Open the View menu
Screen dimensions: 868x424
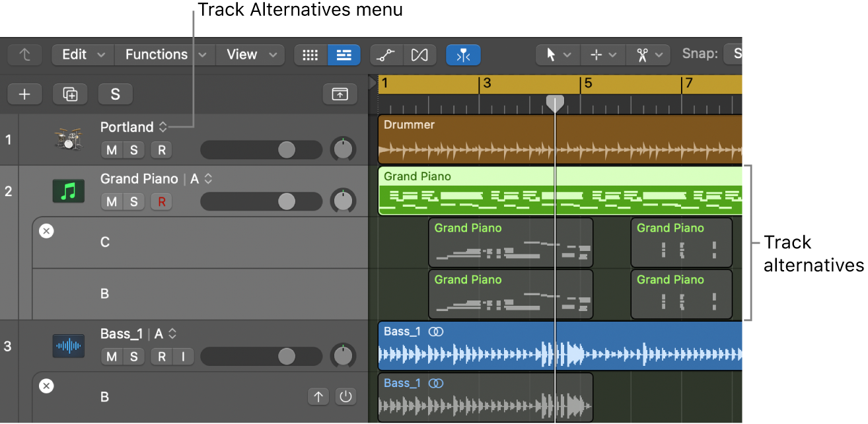[250, 55]
